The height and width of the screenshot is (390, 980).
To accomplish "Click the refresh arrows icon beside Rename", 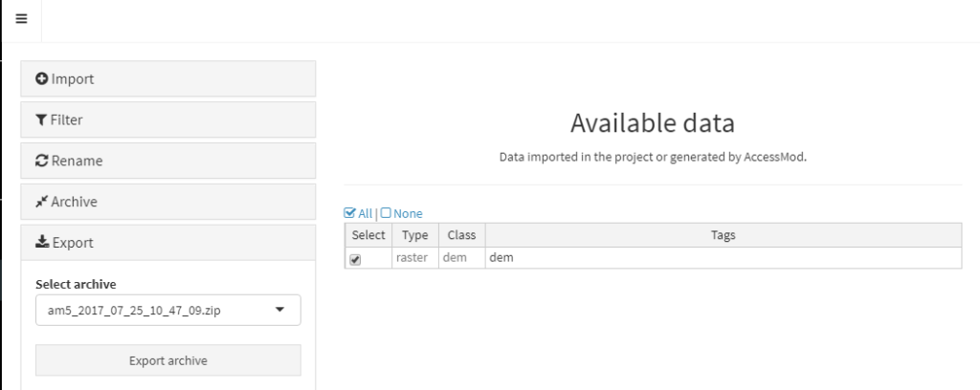I will point(42,162).
